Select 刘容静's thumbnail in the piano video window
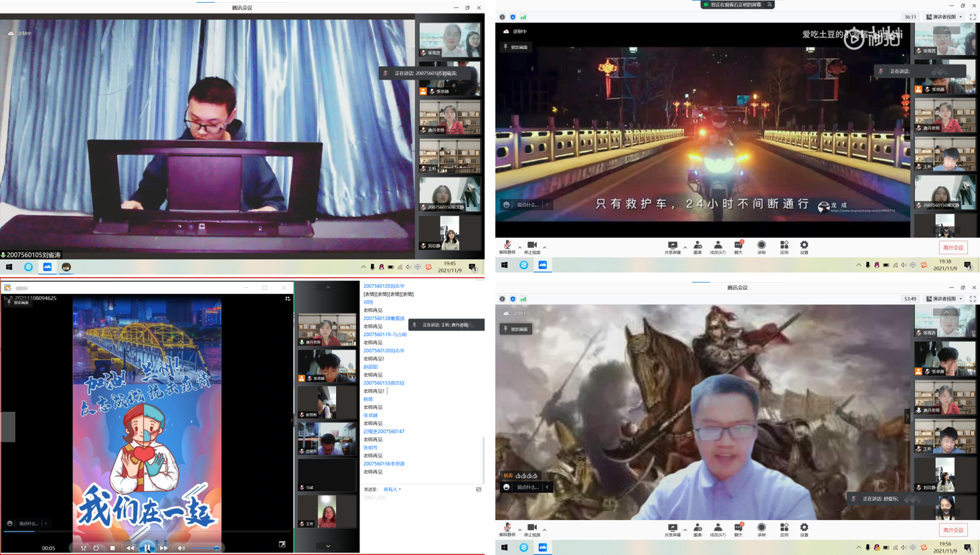Image resolution: width=980 pixels, height=555 pixels. point(449,233)
